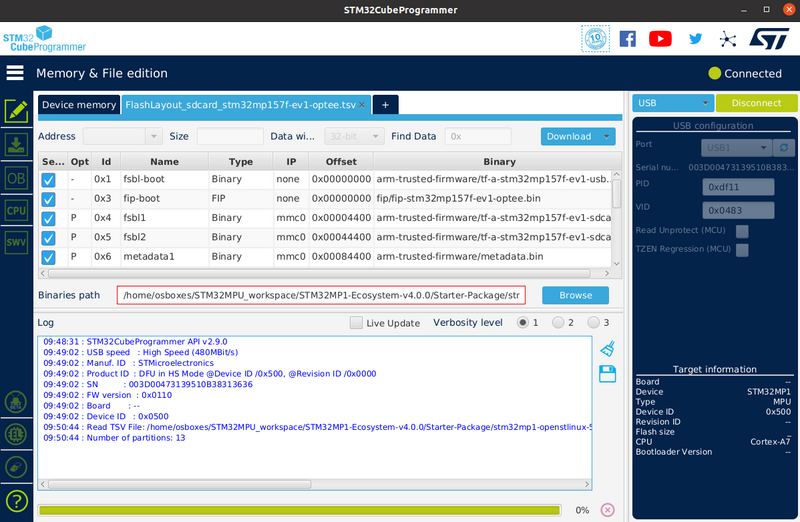
Task: Open the help question mark icon
Action: coord(16,501)
